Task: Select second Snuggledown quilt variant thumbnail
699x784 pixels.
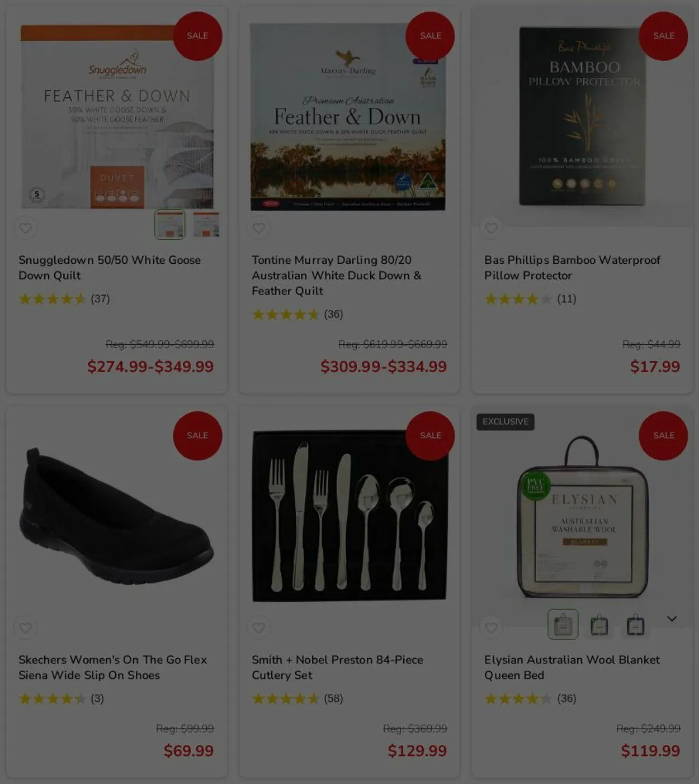Action: coord(206,225)
